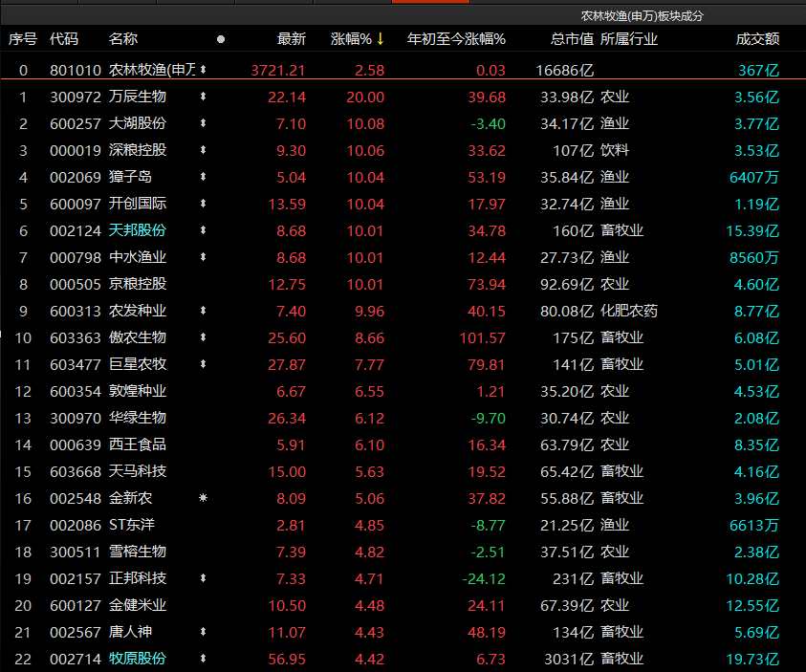The image size is (806, 672).
Task: Select stock code 002548
Action: click(x=75, y=498)
